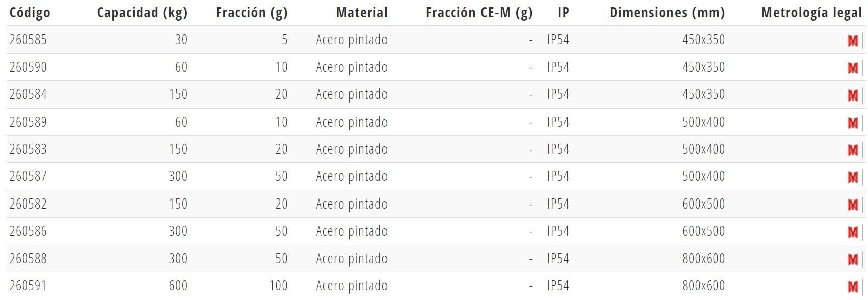Select product code 260585

click(x=28, y=40)
